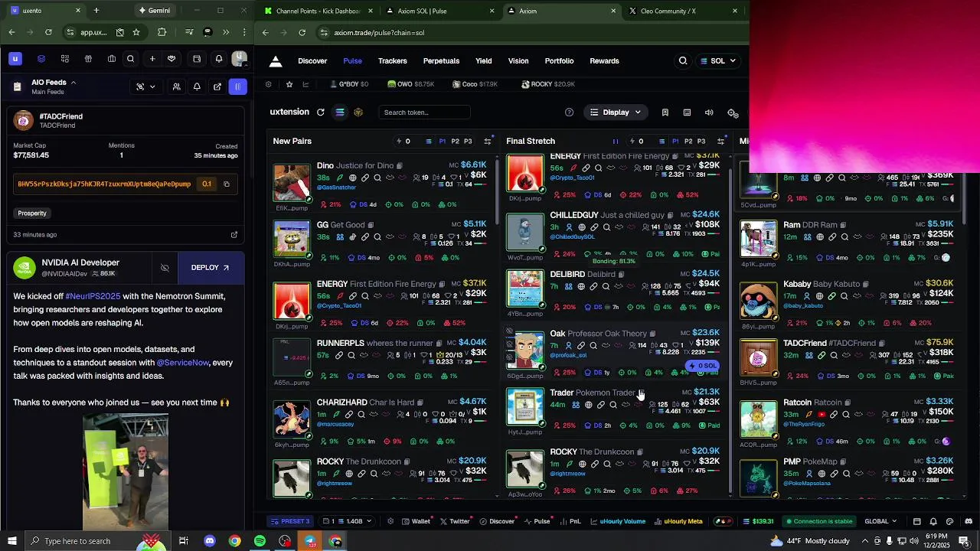Open the Vision tab in Axiom

click(x=518, y=61)
